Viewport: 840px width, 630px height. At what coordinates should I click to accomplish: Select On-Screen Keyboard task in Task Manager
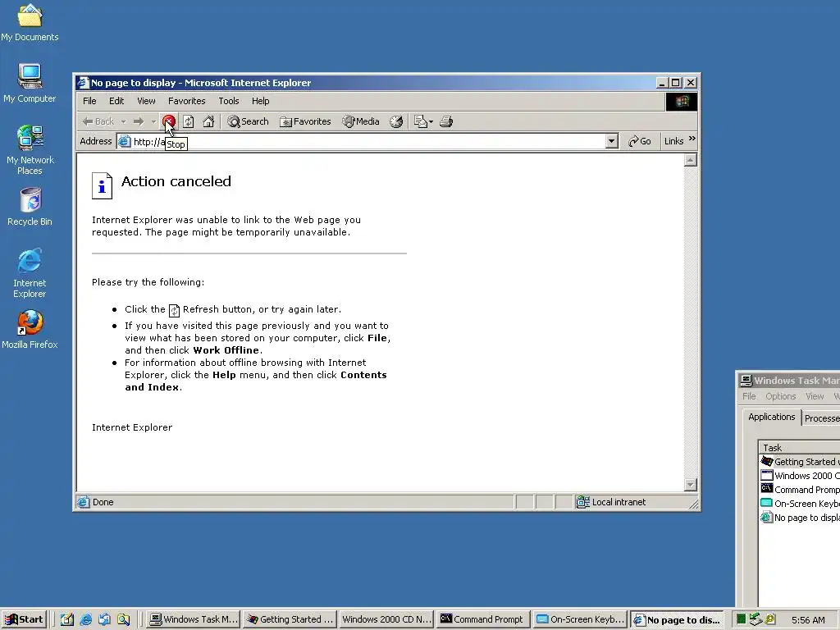tap(800, 504)
